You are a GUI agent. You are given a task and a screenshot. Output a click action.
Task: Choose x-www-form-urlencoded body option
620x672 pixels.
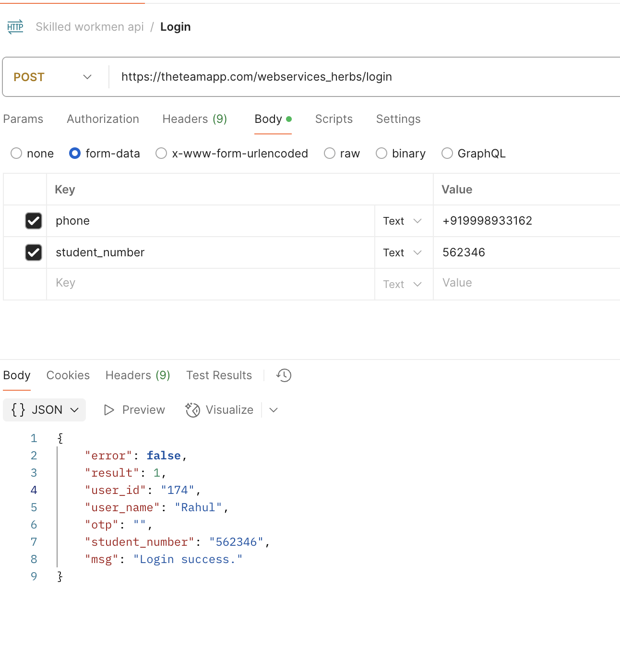click(x=162, y=154)
